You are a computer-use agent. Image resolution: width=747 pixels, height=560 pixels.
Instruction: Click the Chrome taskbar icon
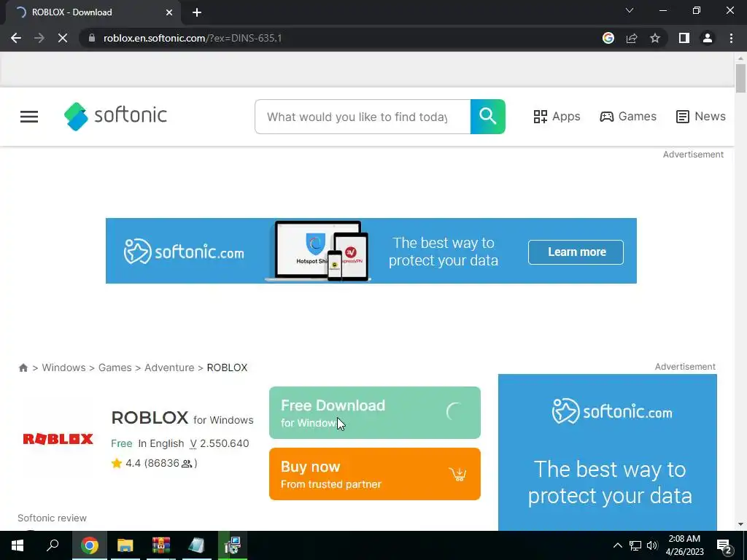pos(90,545)
